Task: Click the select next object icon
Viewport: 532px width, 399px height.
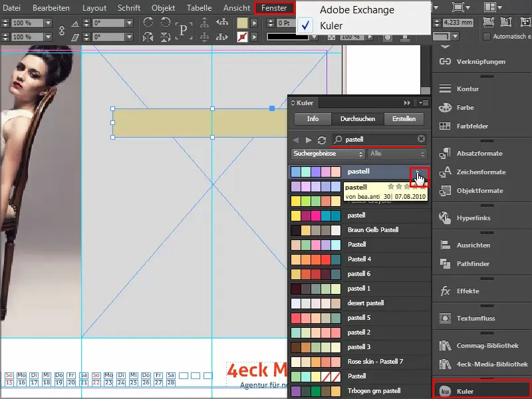Action: (x=222, y=37)
